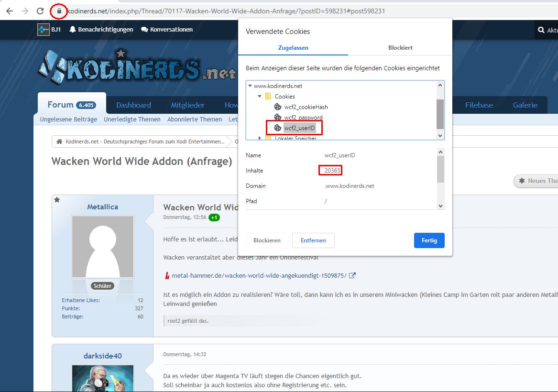Go forward with the browser forward arrow
Screen dimensions: 558x392
tap(24, 11)
